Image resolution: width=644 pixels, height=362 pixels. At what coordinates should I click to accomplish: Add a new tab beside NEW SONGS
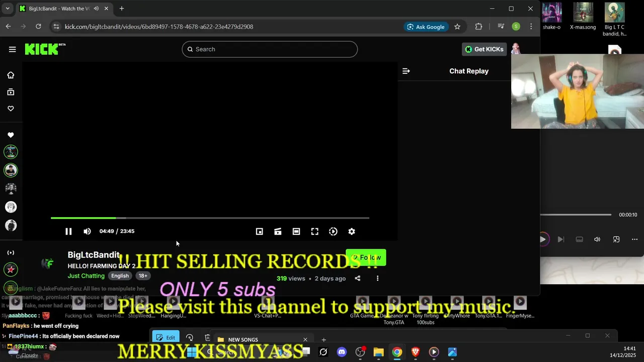point(324,340)
